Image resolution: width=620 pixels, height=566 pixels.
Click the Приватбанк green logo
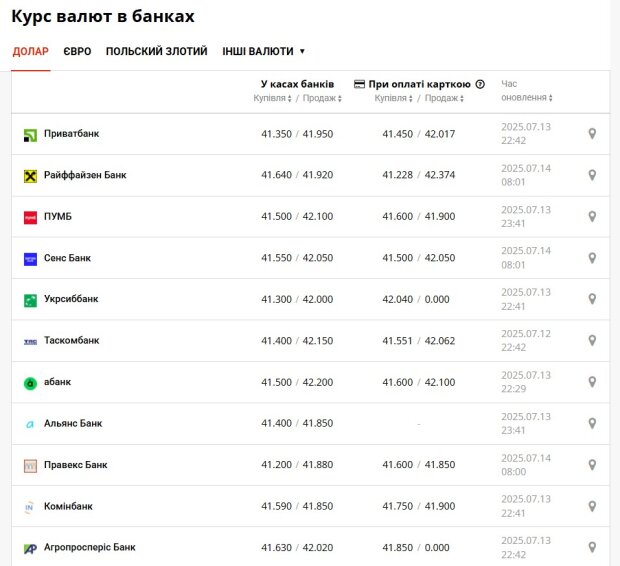click(x=30, y=135)
